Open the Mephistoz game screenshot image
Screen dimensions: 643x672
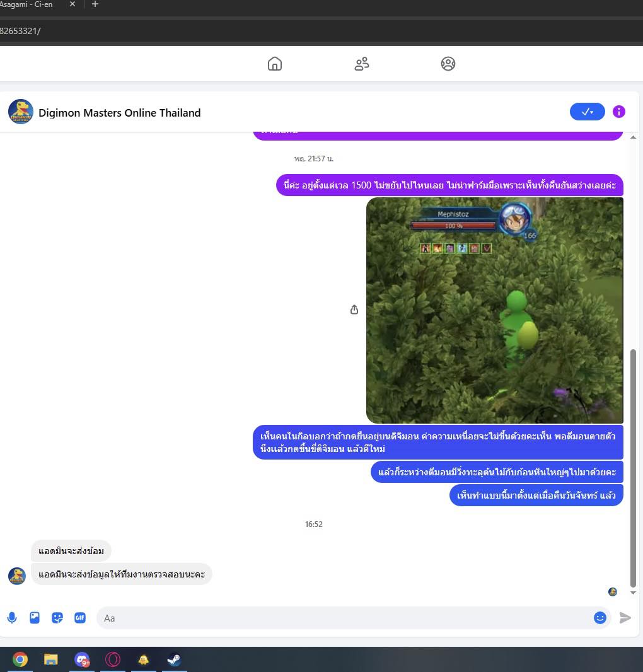(494, 310)
